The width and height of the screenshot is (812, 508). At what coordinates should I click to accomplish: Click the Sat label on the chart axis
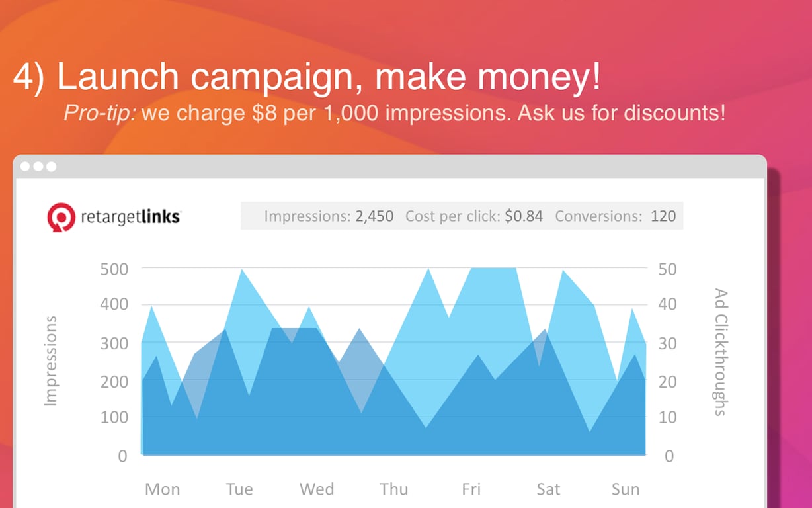pos(548,489)
